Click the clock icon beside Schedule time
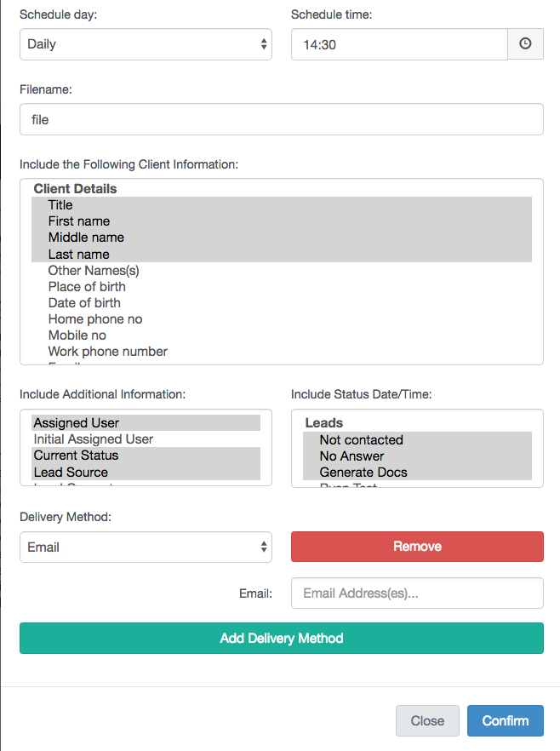Viewport: 560px width, 751px height. pos(525,44)
